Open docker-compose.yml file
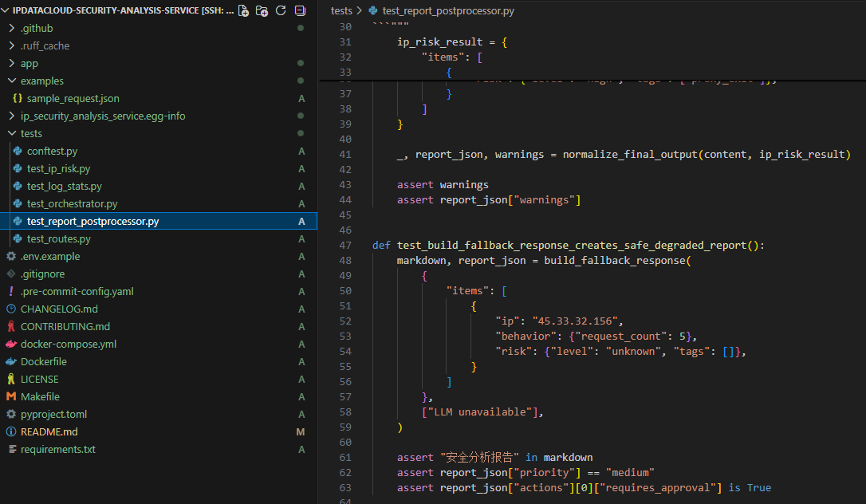 (69, 345)
